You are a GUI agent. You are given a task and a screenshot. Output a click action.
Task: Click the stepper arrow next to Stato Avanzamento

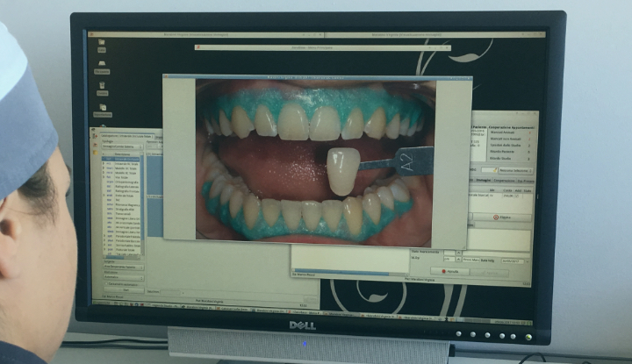tap(458, 253)
